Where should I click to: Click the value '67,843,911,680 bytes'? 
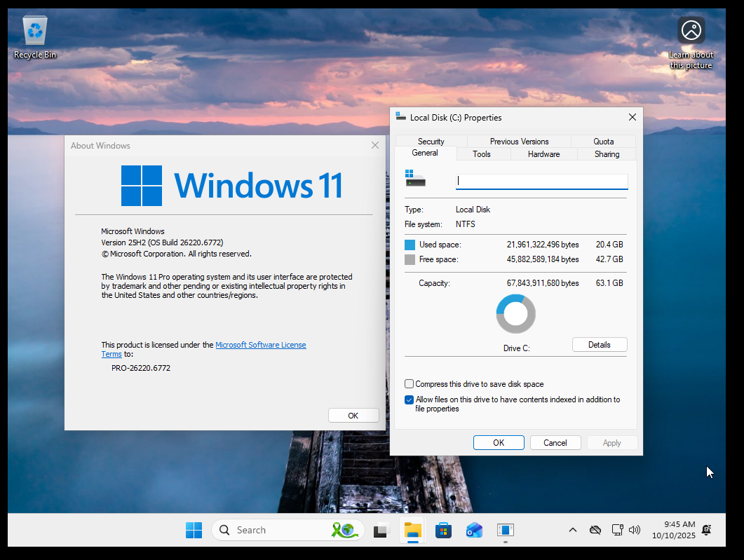click(543, 283)
